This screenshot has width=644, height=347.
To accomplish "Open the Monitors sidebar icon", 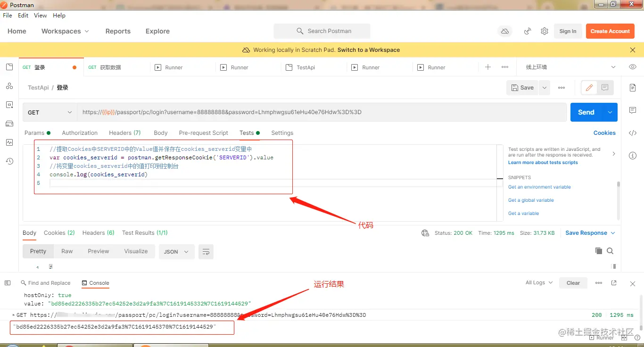I will (x=9, y=142).
